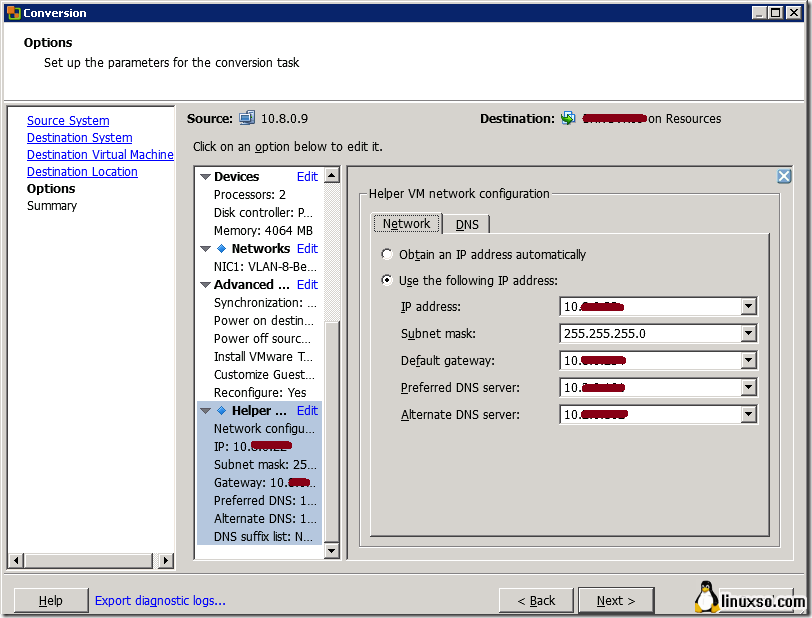The image size is (812, 618).
Task: Switch to the Network tab
Action: point(406,224)
